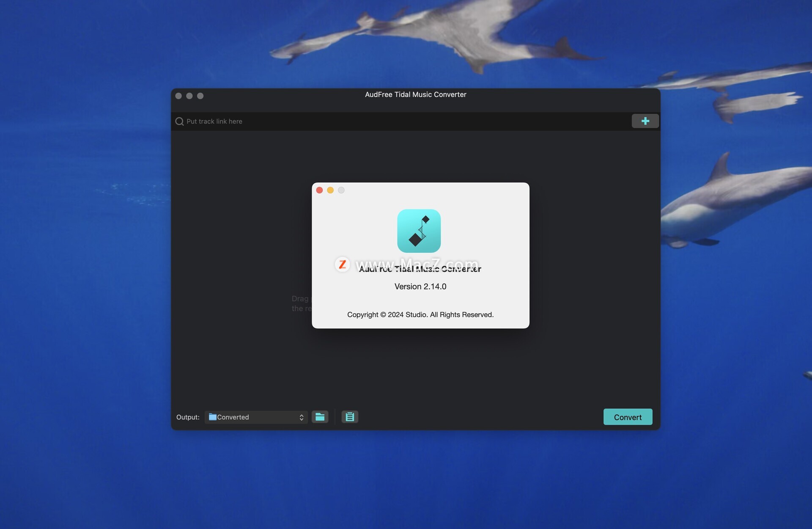
Task: Click the plus button to add track
Action: [x=645, y=121]
